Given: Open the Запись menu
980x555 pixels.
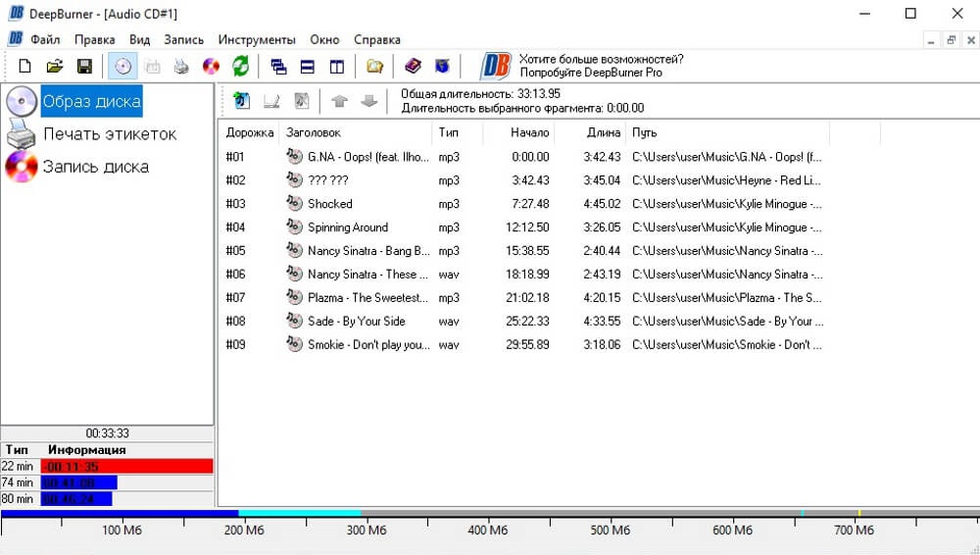Looking at the screenshot, I should click(184, 39).
